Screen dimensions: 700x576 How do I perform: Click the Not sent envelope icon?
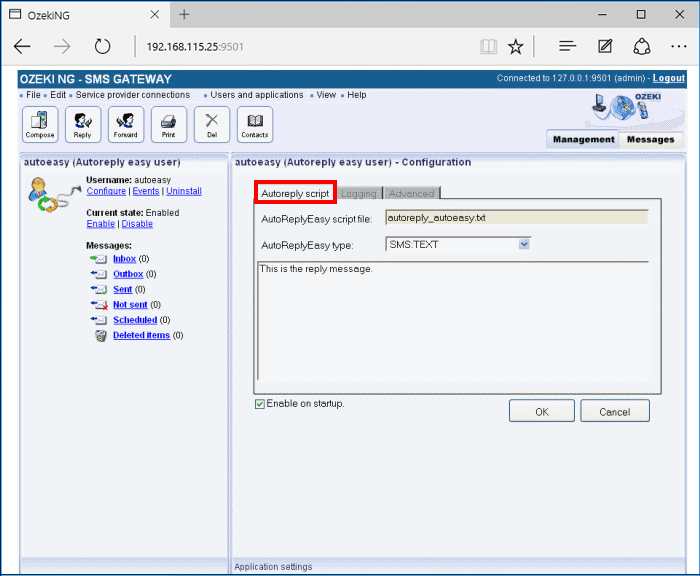[x=99, y=305]
